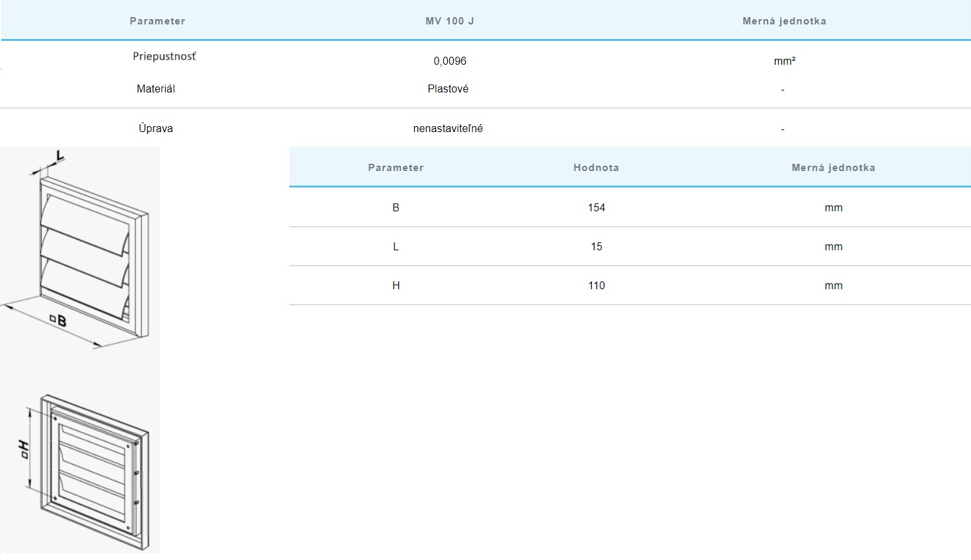
Task: Click the Merná jednotka header in the top table
Action: [784, 21]
